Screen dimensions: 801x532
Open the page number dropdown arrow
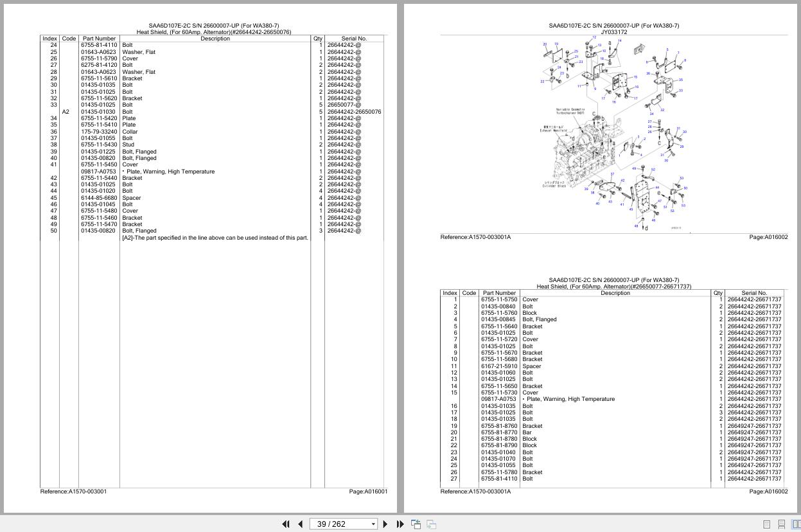pyautogui.click(x=373, y=524)
